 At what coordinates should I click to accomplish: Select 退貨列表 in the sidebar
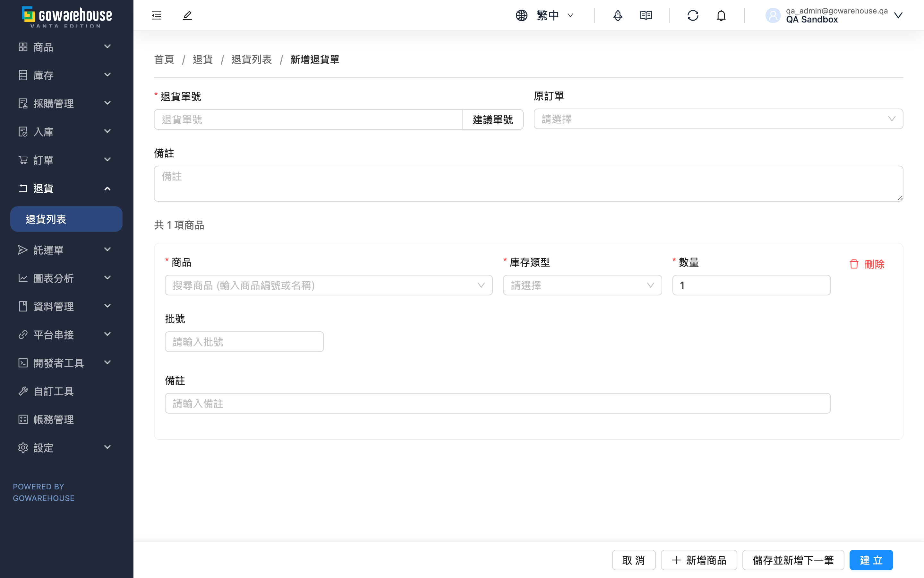pos(66,219)
